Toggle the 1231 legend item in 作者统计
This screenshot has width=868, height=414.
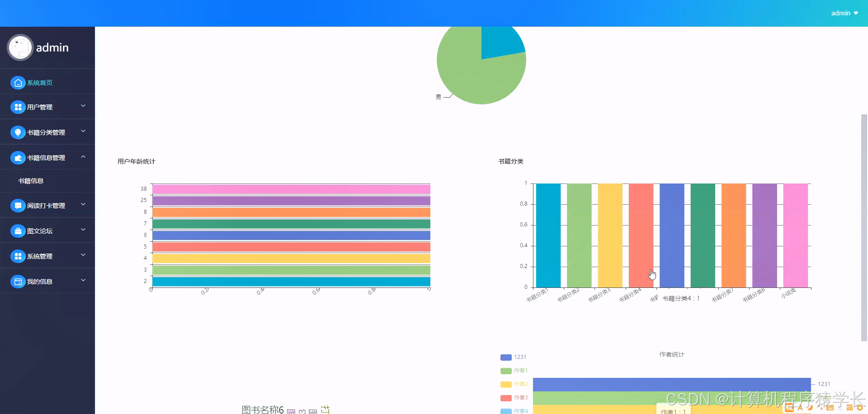click(513, 357)
